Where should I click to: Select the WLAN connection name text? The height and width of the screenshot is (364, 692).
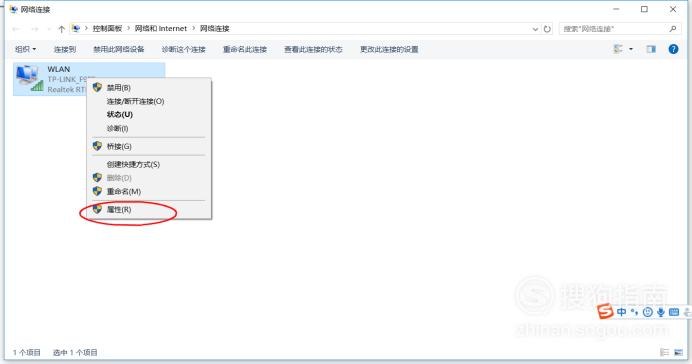tap(59, 69)
